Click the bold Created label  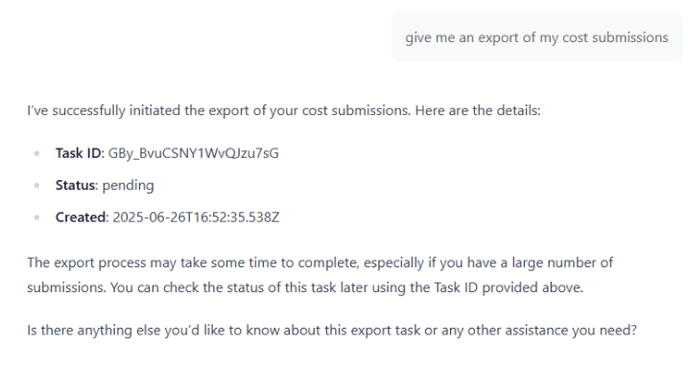click(81, 217)
